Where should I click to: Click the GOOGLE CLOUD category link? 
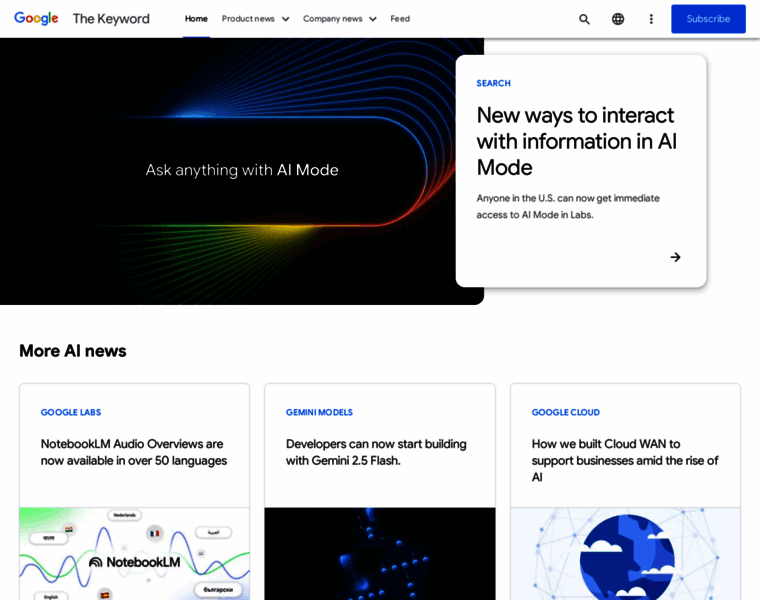click(x=566, y=412)
